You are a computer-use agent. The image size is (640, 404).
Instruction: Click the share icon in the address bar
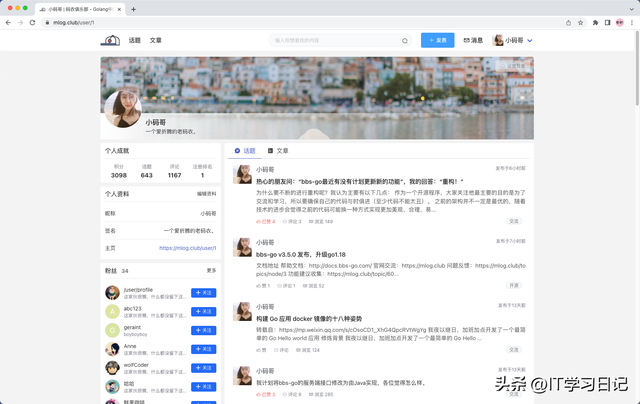568,23
